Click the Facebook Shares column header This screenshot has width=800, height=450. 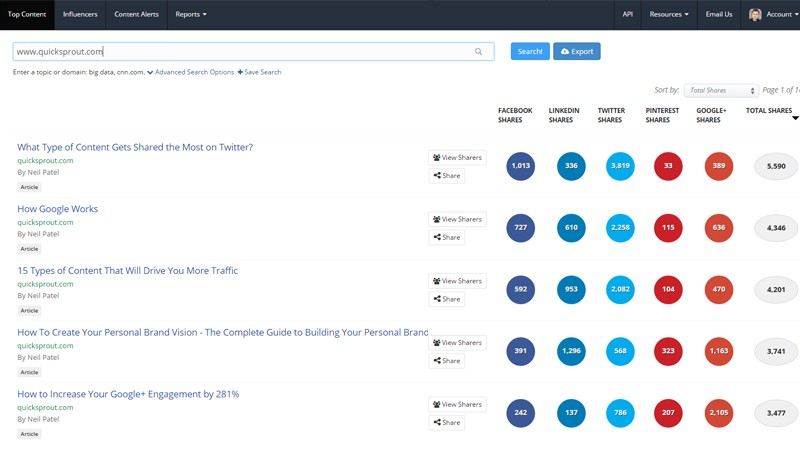tap(515, 115)
